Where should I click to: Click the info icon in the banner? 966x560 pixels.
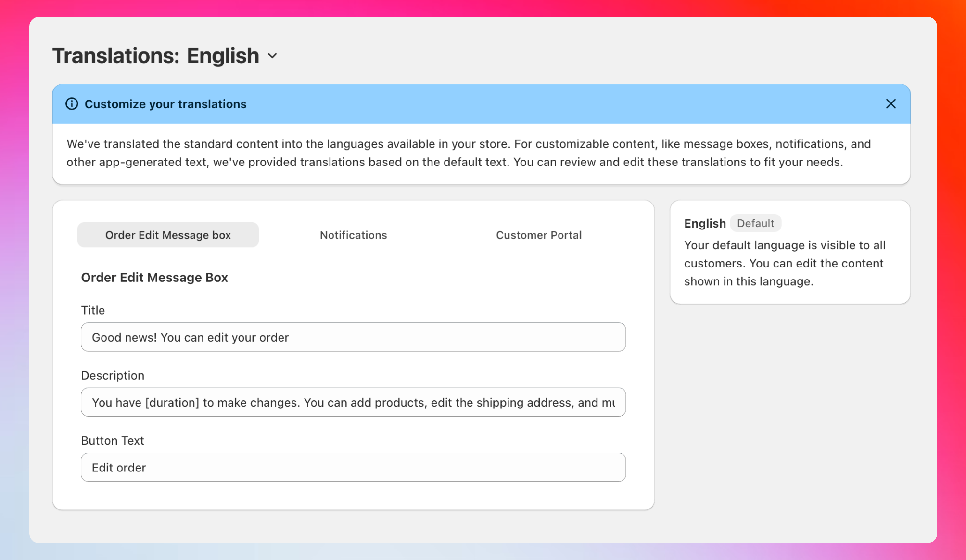72,103
